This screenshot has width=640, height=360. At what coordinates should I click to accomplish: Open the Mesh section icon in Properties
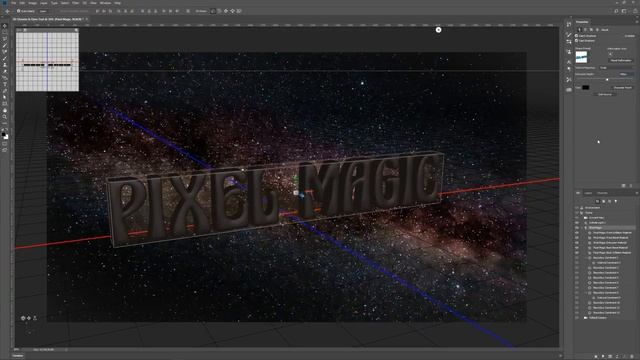tap(580, 30)
